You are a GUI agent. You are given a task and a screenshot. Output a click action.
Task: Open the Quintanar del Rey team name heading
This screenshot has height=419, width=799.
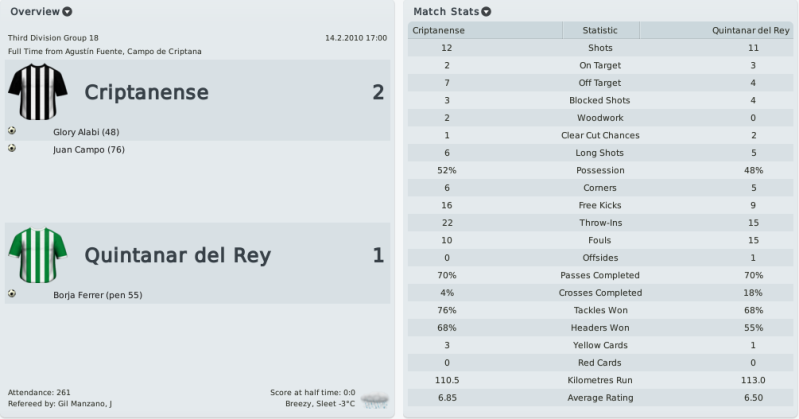pyautogui.click(x=178, y=255)
